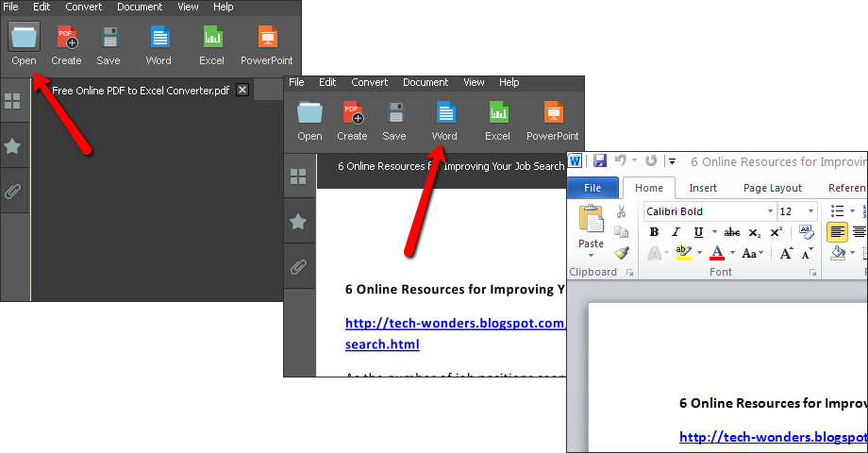Open the Undo history dropdown arrow in Word
This screenshot has height=453, width=868.
(634, 160)
